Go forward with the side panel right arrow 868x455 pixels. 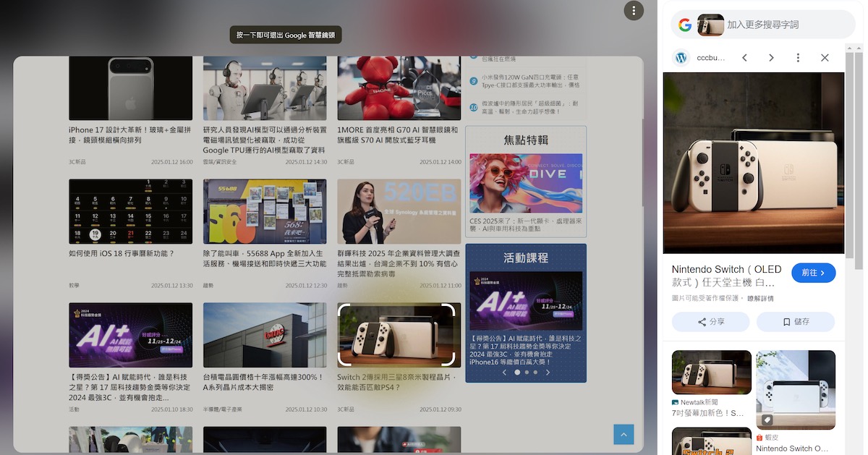(x=771, y=57)
